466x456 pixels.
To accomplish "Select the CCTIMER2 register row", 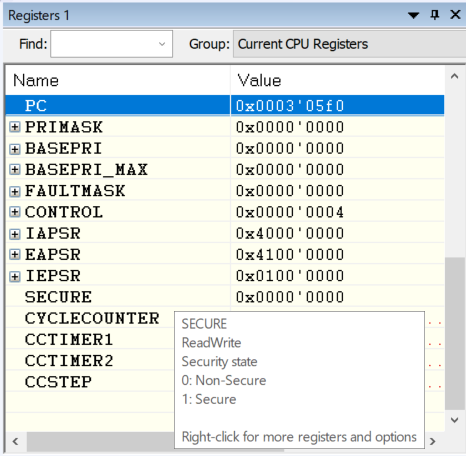I will tap(90, 361).
